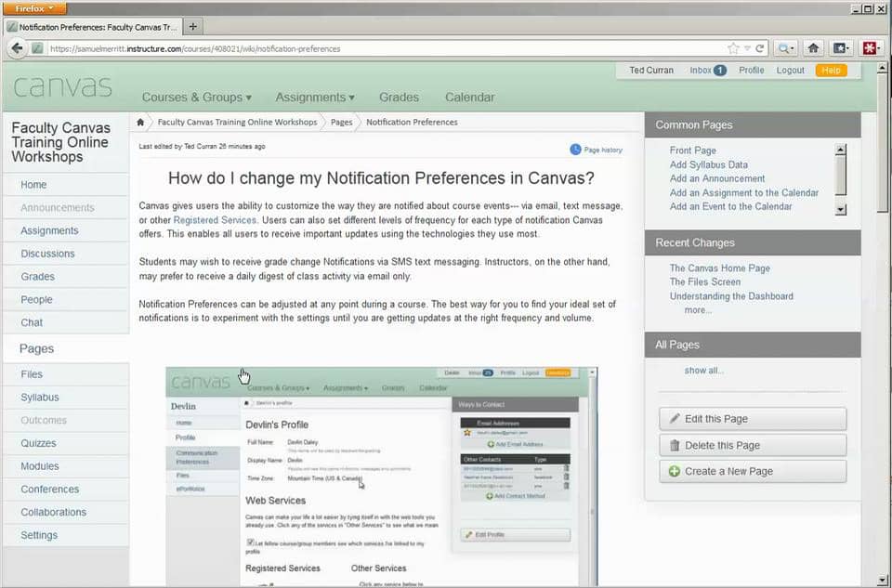
Task: Open The Canvas Home Page recent change
Action: [719, 268]
